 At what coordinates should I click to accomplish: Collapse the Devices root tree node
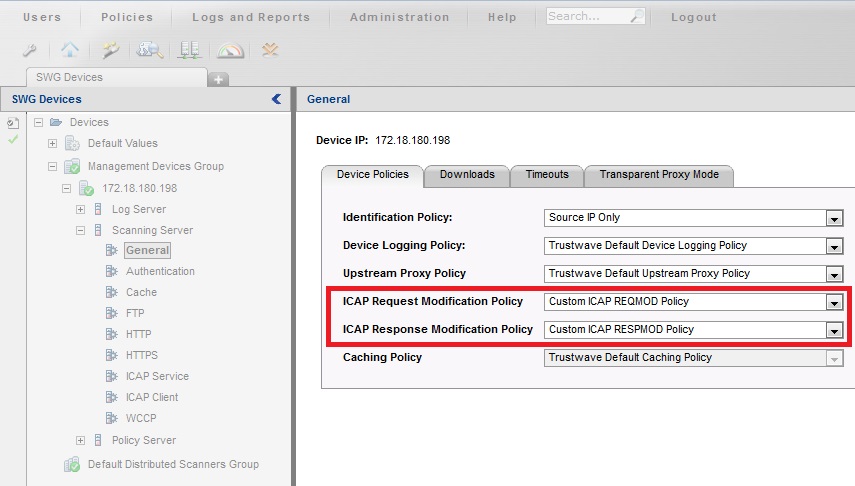point(38,122)
